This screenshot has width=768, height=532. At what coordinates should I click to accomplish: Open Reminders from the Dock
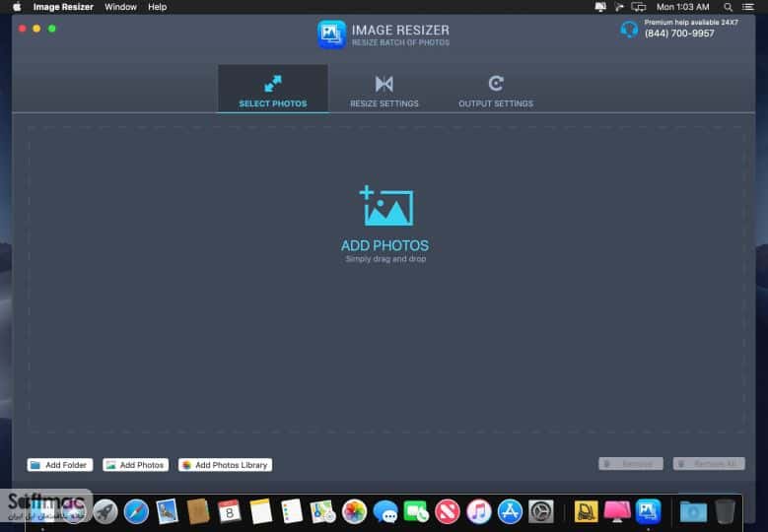pos(292,511)
